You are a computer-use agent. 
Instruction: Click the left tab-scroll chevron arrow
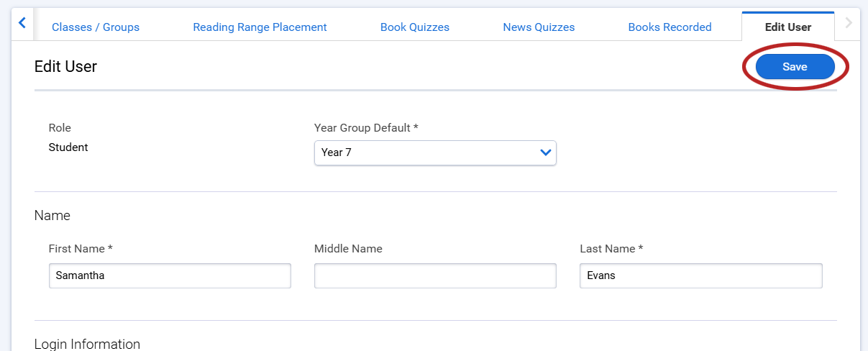[x=22, y=23]
